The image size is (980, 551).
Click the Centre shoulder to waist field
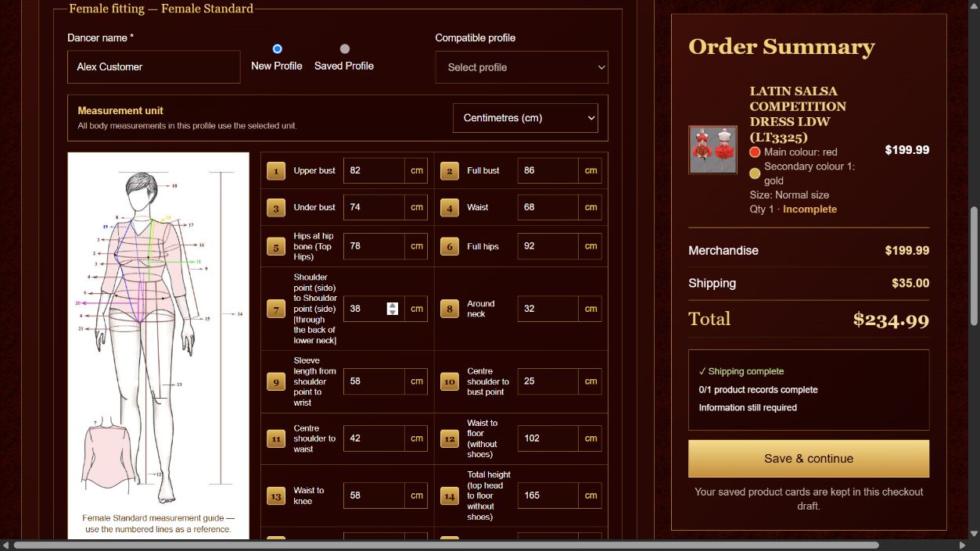pyautogui.click(x=374, y=438)
